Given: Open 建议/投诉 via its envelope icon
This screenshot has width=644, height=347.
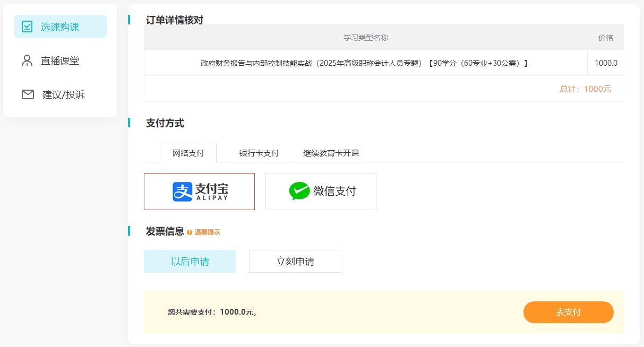Looking at the screenshot, I should (x=27, y=95).
